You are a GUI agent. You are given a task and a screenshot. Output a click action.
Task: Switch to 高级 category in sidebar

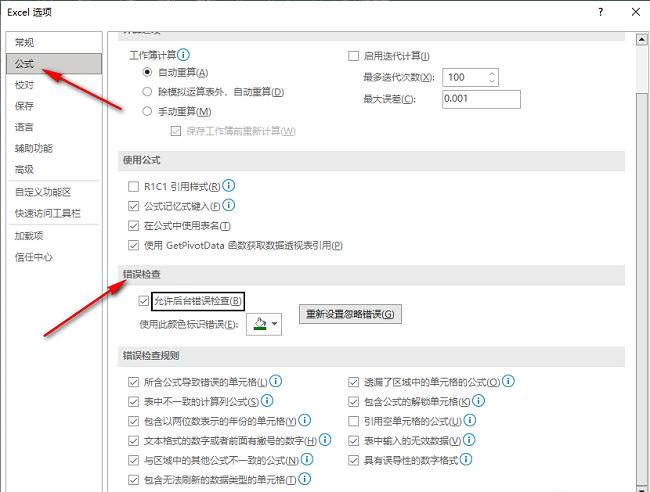[24, 170]
